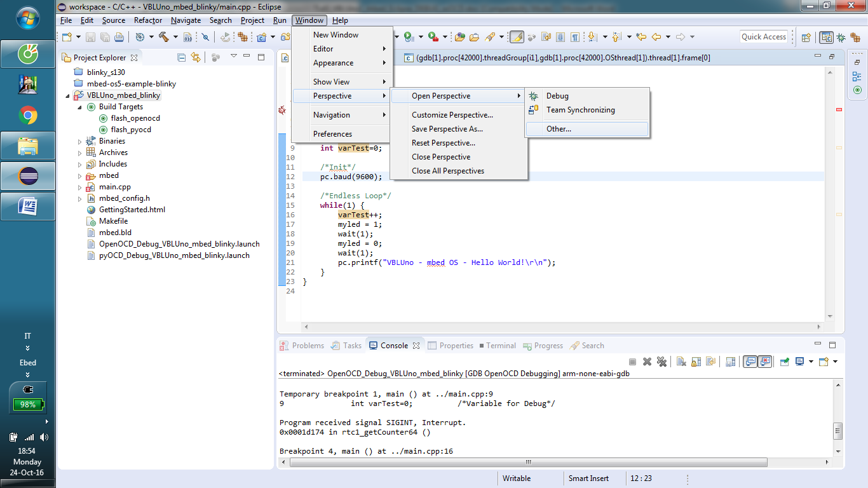868x488 pixels.
Task: Toggle Block Selection Mode icon
Action: pos(560,37)
